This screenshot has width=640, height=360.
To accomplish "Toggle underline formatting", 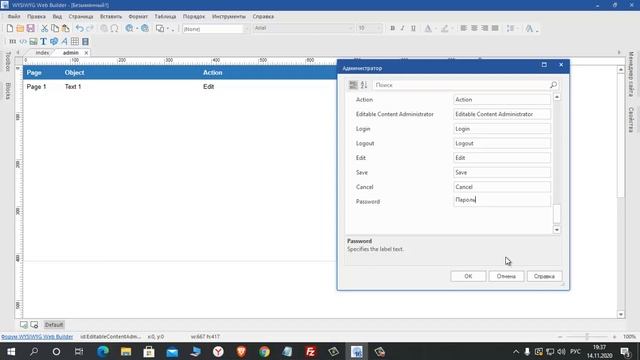I will (x=413, y=28).
